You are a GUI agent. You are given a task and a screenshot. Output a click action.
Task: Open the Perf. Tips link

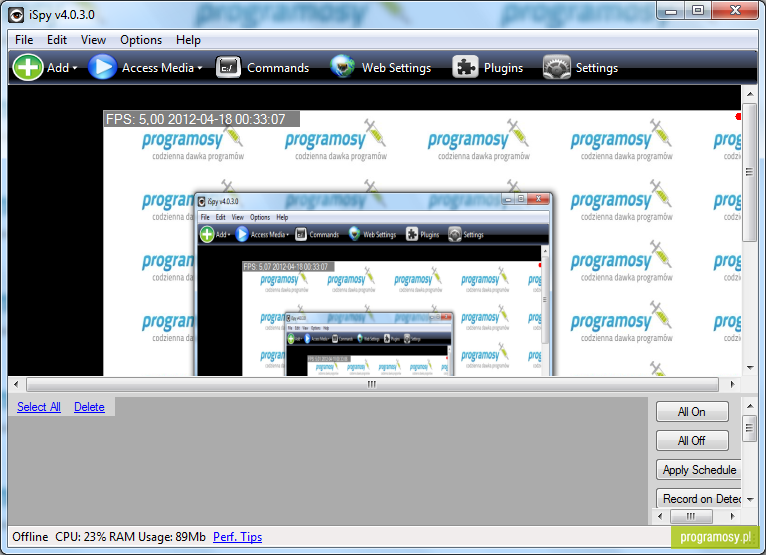(237, 537)
